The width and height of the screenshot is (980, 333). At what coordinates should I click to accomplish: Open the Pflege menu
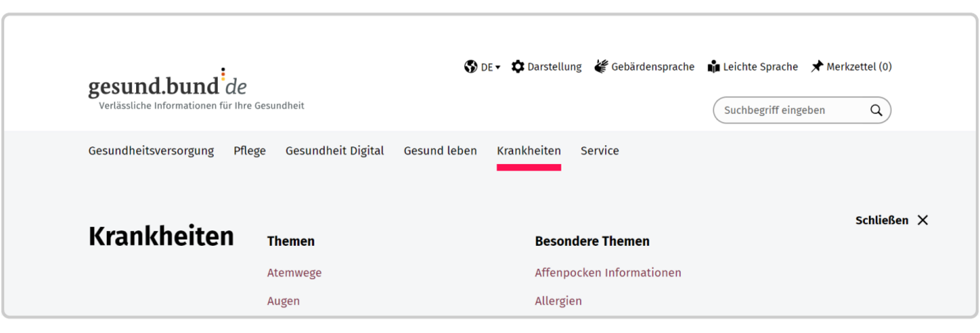coord(250,150)
